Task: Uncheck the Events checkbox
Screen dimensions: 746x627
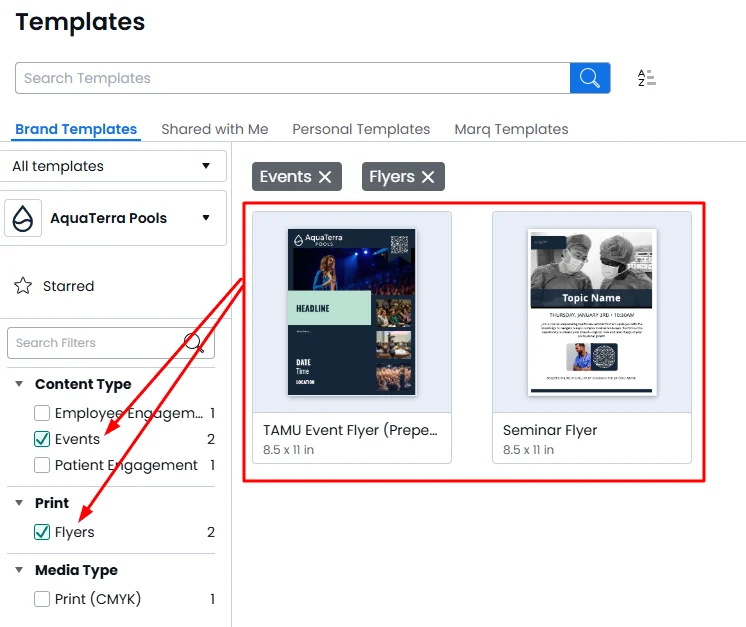Action: (42, 439)
